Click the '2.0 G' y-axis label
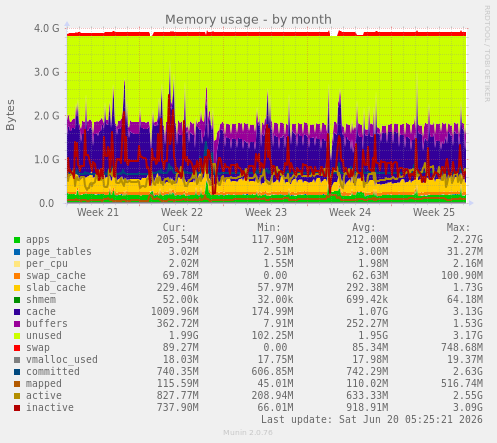This screenshot has height=443, width=497. [47, 116]
